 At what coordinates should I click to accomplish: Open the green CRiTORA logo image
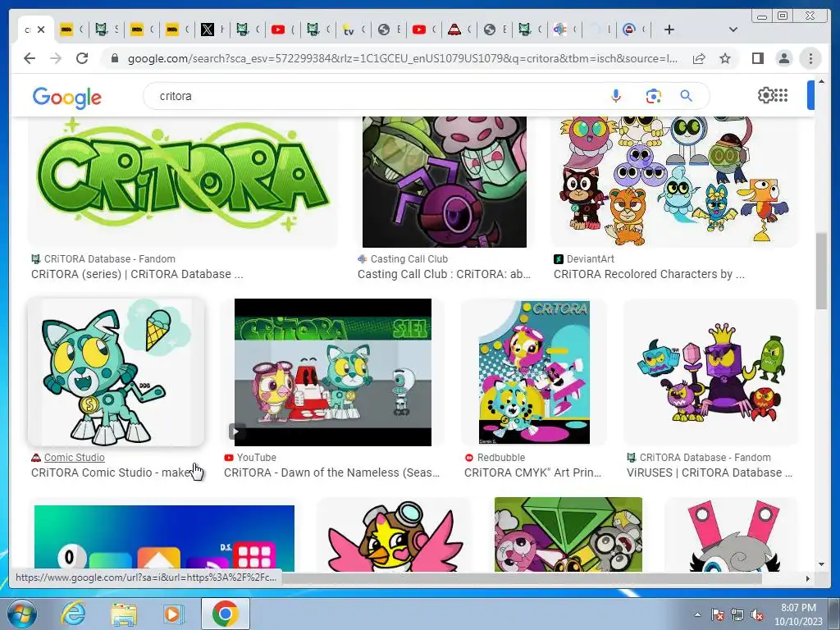(183, 181)
